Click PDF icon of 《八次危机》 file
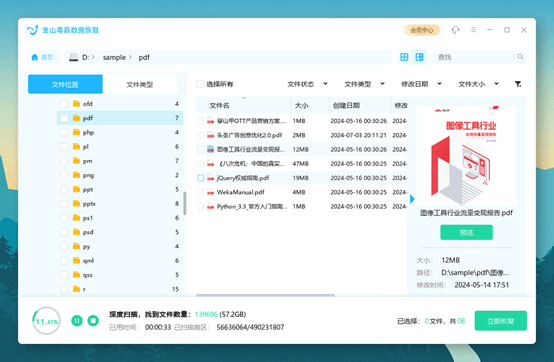This screenshot has height=362, width=554. [211, 164]
